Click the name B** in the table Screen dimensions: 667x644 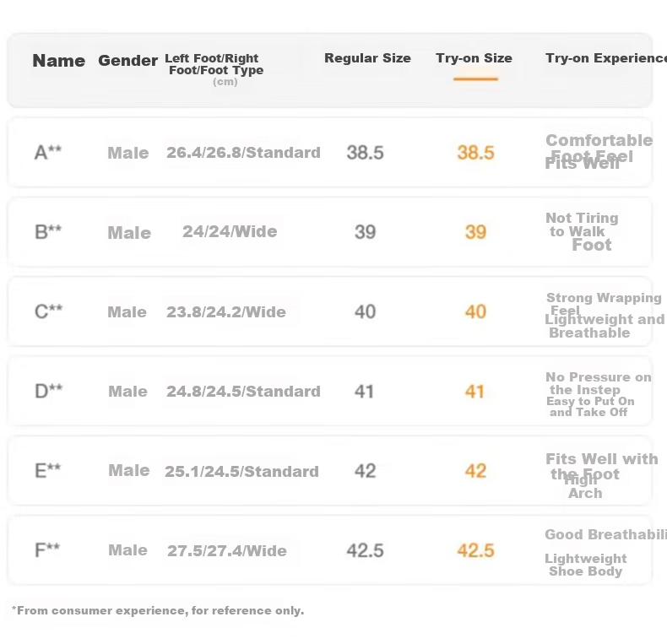tap(48, 232)
